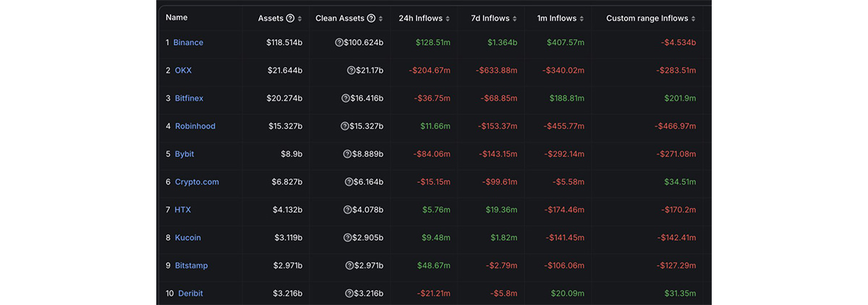Screen dimensions: 868x305
Task: Click Robinhood 24h inflow $11.66m
Action: click(435, 126)
